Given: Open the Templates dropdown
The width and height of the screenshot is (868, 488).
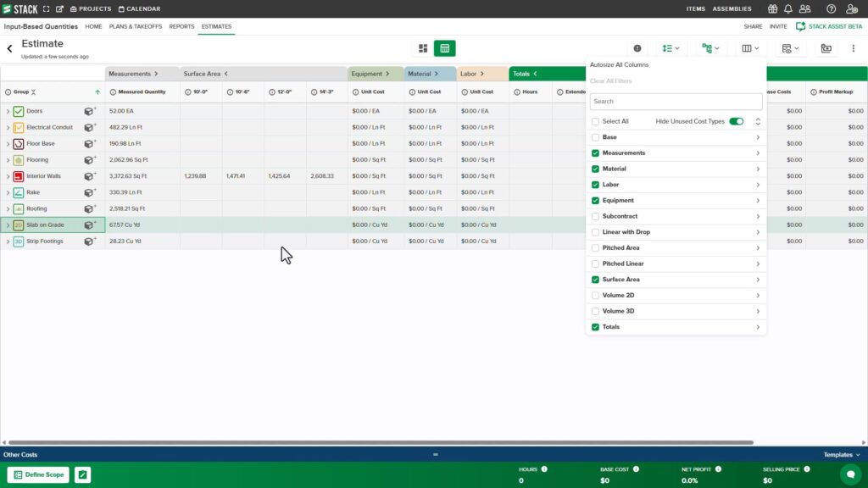Looking at the screenshot, I should click(x=842, y=455).
